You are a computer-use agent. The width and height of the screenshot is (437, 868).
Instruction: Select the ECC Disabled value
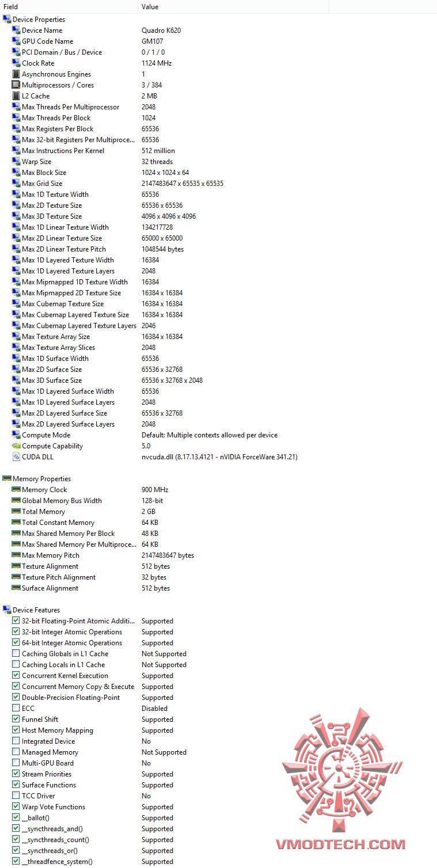(154, 708)
